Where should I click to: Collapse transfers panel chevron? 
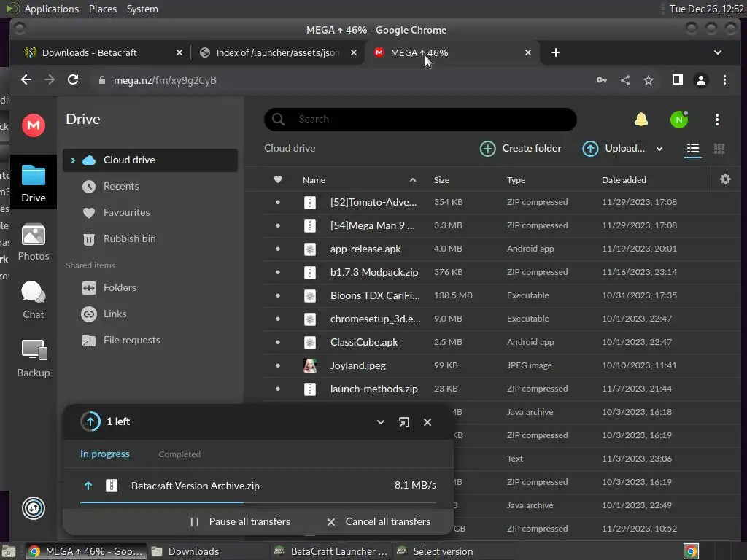coord(381,422)
